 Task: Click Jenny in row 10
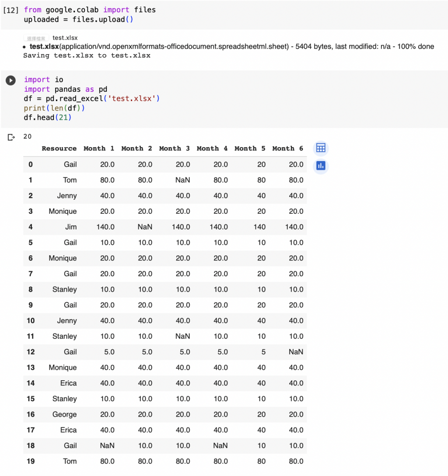pyautogui.click(x=67, y=321)
